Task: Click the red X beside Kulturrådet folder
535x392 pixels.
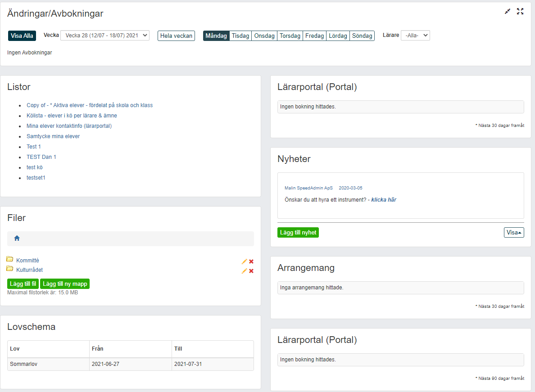Action: click(251, 271)
